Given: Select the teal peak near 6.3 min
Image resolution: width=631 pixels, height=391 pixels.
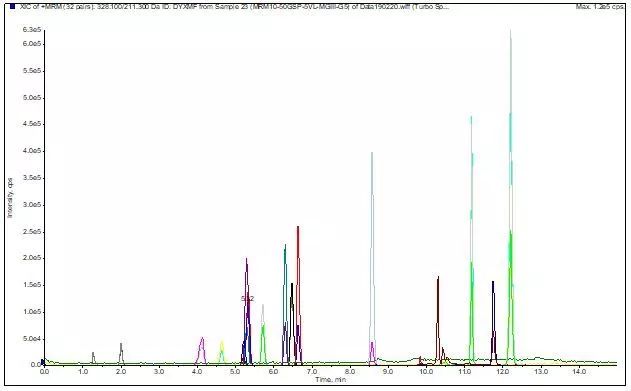Looking at the screenshot, I should coord(285,304).
